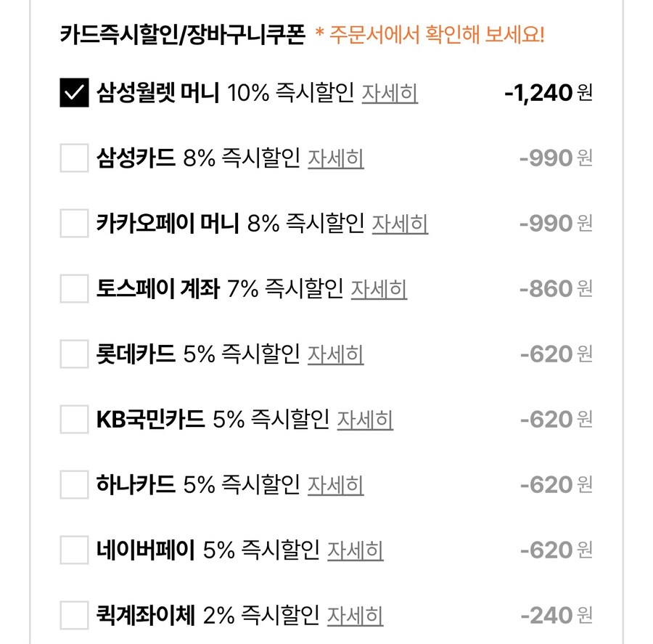Open 자세히 details for 토스페이 계좌
653x644 pixels.
378,290
